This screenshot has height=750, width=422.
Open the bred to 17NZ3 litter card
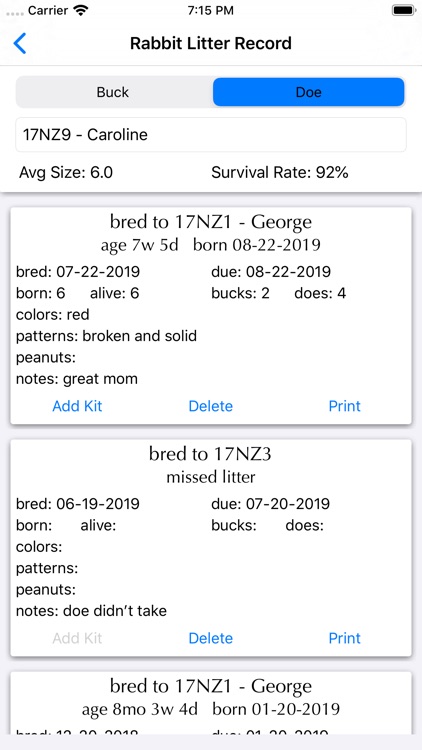[x=211, y=548]
